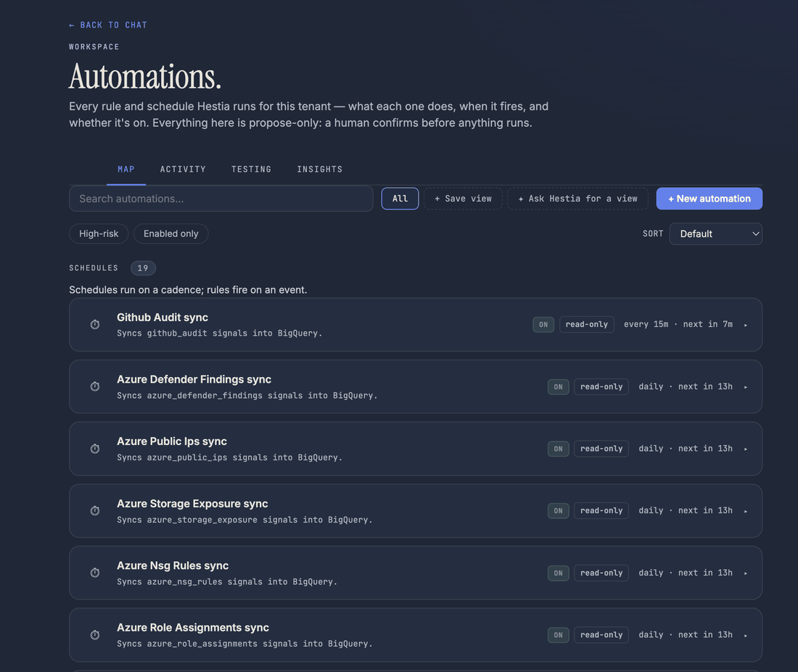Toggle the ON badge for Azure Nsg Rules sync
The width and height of the screenshot is (798, 672).
558,573
